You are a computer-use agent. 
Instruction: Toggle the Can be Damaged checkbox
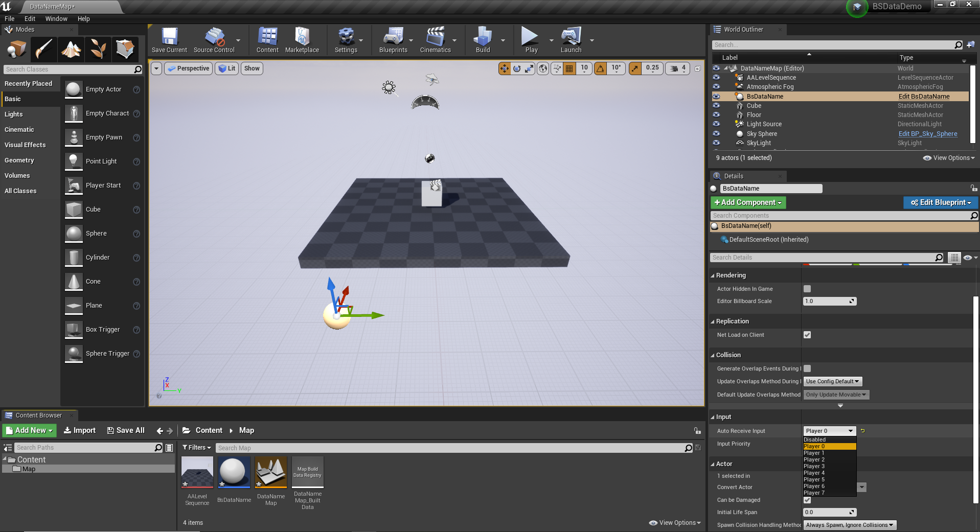click(x=807, y=500)
